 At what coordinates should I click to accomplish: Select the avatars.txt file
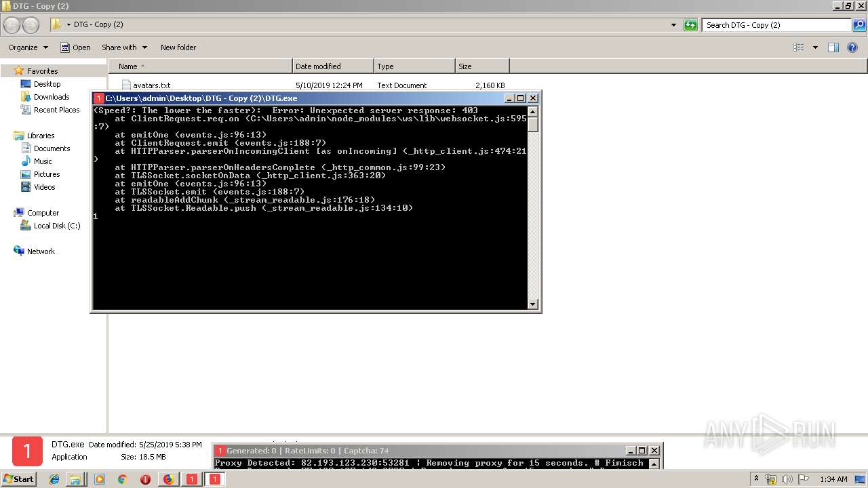pyautogui.click(x=151, y=85)
